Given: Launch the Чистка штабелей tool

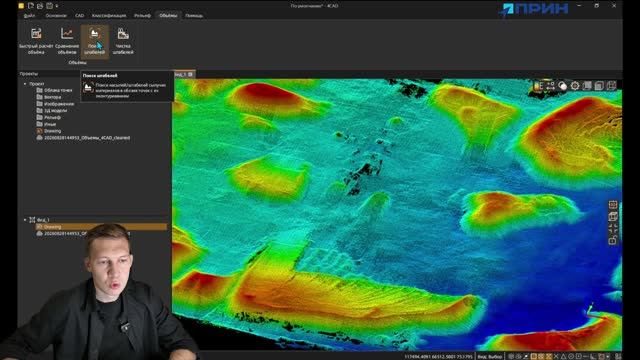Looking at the screenshot, I should pyautogui.click(x=123, y=41).
